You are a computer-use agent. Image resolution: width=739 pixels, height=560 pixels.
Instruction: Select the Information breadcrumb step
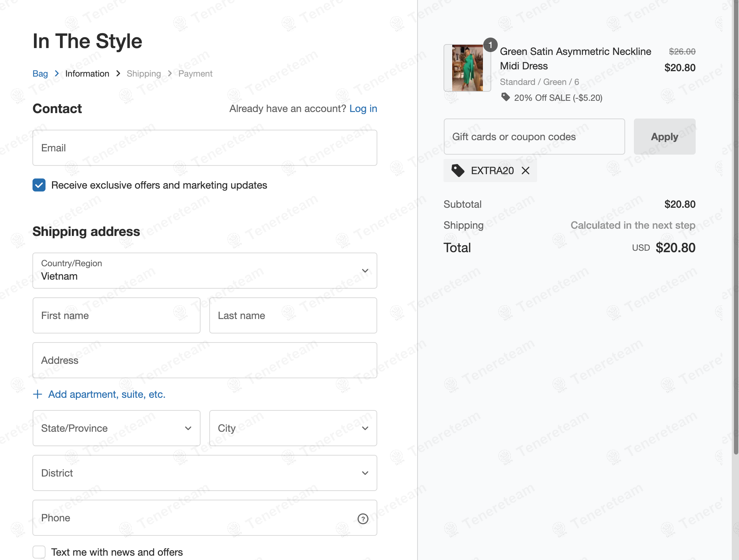87,74
